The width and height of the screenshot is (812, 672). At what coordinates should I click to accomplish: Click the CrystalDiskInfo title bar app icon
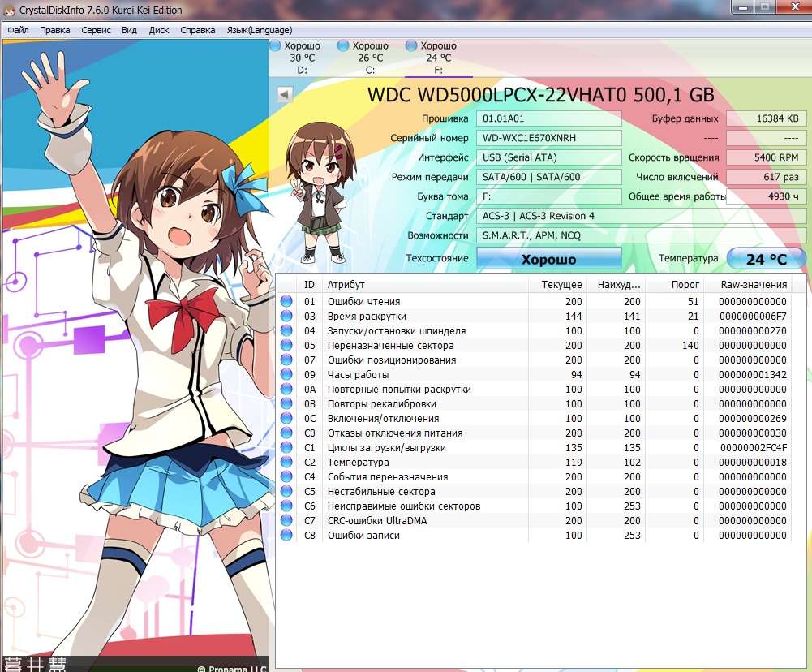9,10
